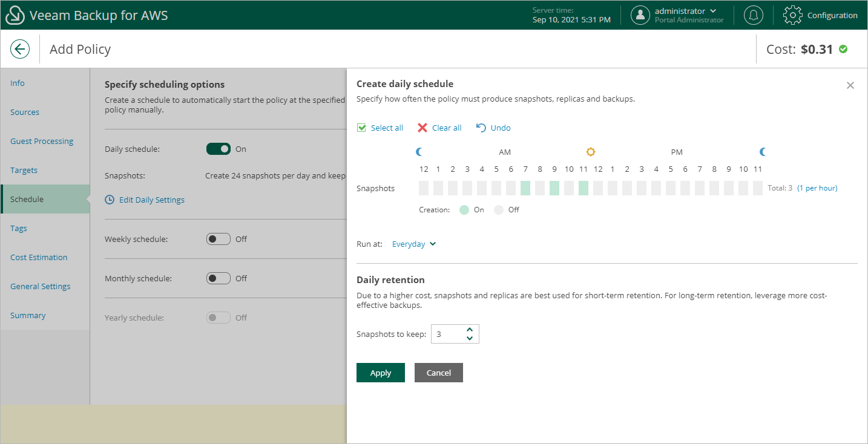Click the clock icon beside Edit Daily Settings
Image resolution: width=868 pixels, height=444 pixels.
point(110,200)
